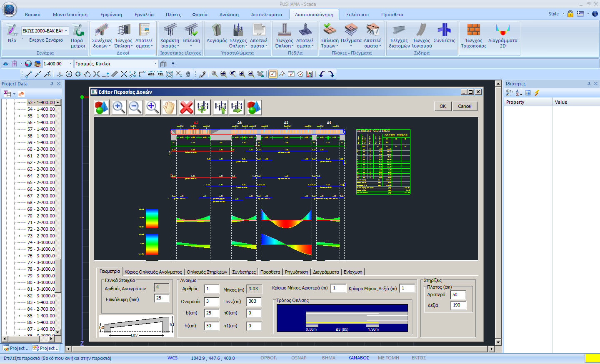The height and width of the screenshot is (364, 600).
Task: Click the leftmost 3D shapes icon in the editor
Action: (x=102, y=107)
